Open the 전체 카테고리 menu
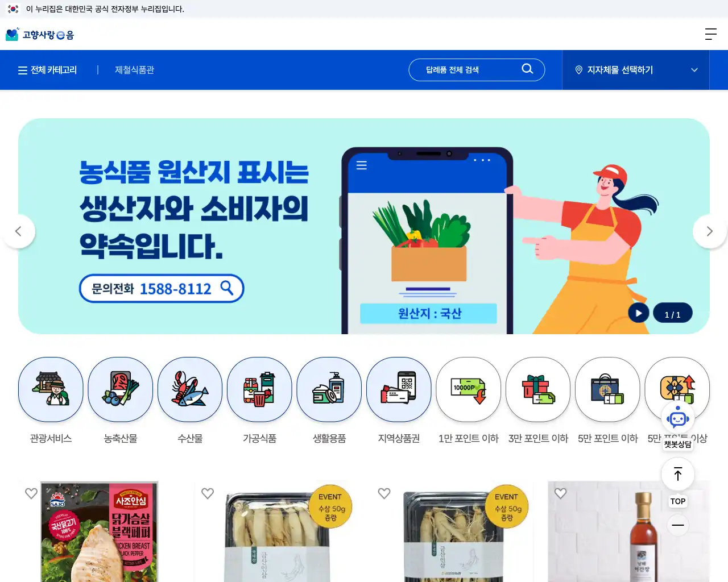Viewport: 728px width, 582px height. click(47, 70)
